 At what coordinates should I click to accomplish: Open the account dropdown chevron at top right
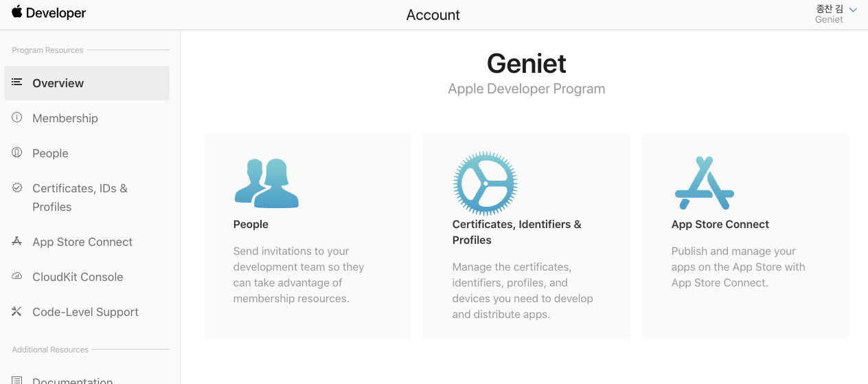(853, 10)
